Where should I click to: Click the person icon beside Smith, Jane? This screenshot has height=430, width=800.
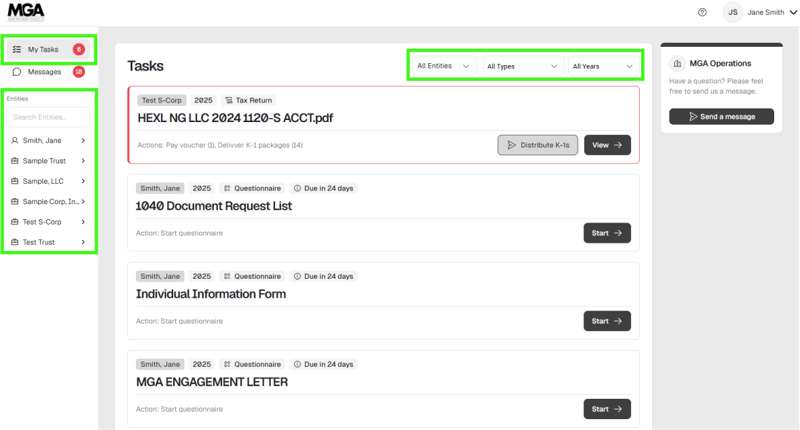pyautogui.click(x=15, y=141)
